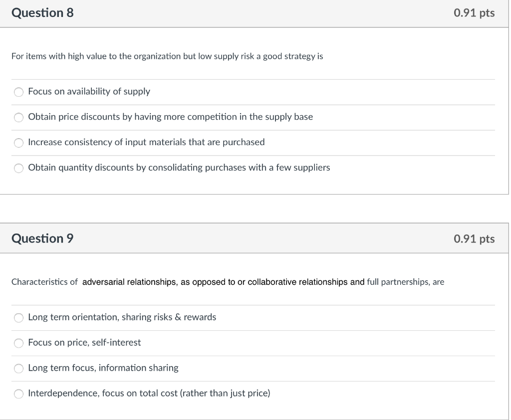Pick radio button for 'Obtain quantity discounts' answer
Viewport: 511px width, 420px height.
click(x=19, y=168)
